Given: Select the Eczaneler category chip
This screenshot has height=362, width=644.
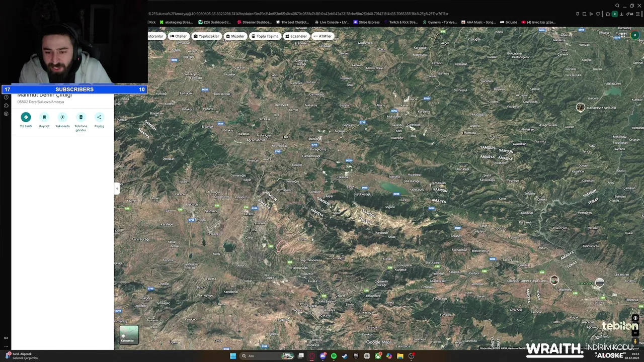Looking at the screenshot, I should click(x=295, y=36).
